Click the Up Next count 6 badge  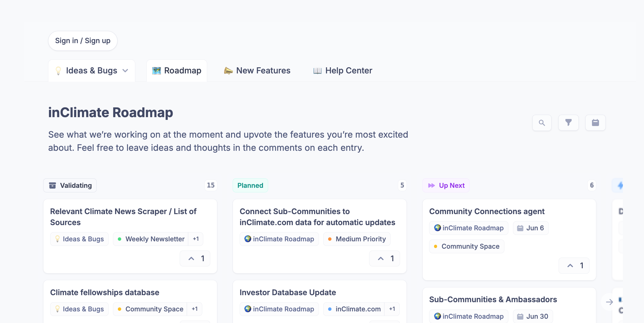pyautogui.click(x=592, y=185)
